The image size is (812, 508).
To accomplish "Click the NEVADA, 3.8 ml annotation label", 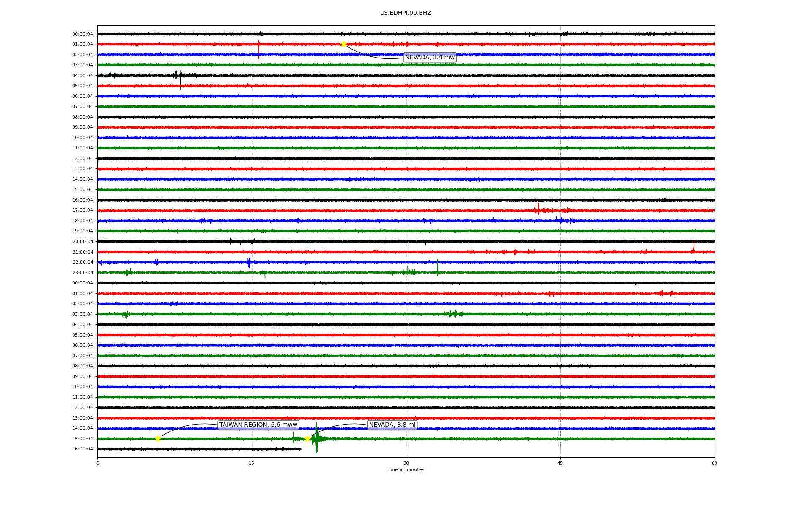I will [x=392, y=425].
